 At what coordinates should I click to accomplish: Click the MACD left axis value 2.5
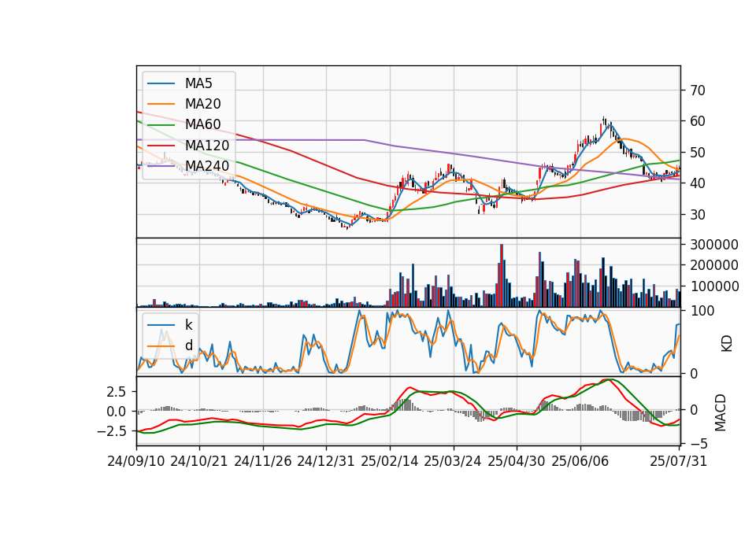117,392
